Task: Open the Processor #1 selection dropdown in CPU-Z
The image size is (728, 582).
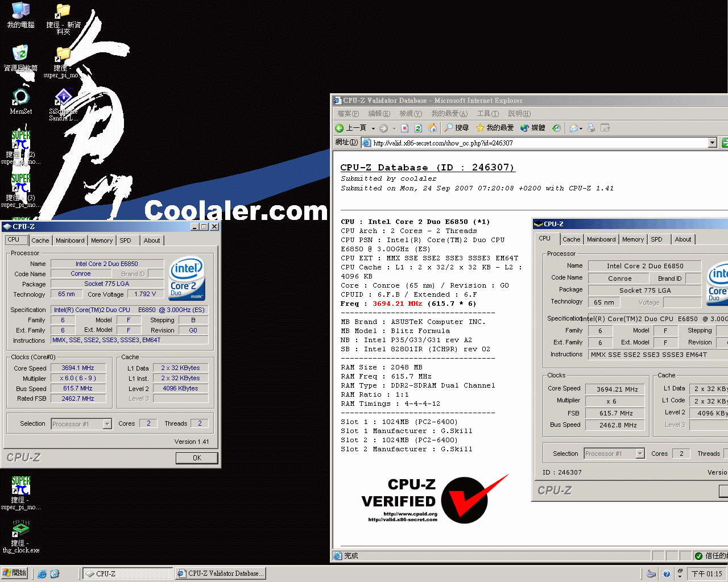Action: [107, 424]
